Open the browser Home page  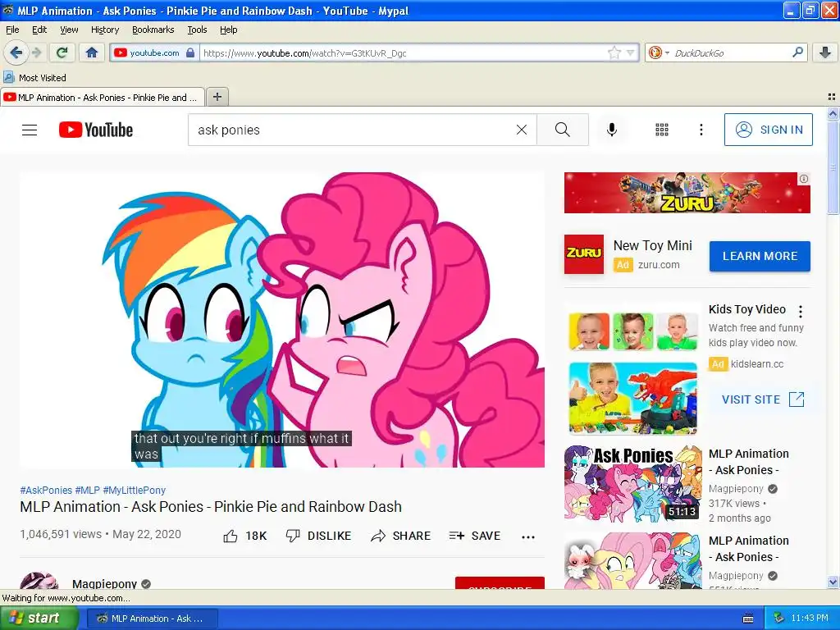pyautogui.click(x=92, y=52)
